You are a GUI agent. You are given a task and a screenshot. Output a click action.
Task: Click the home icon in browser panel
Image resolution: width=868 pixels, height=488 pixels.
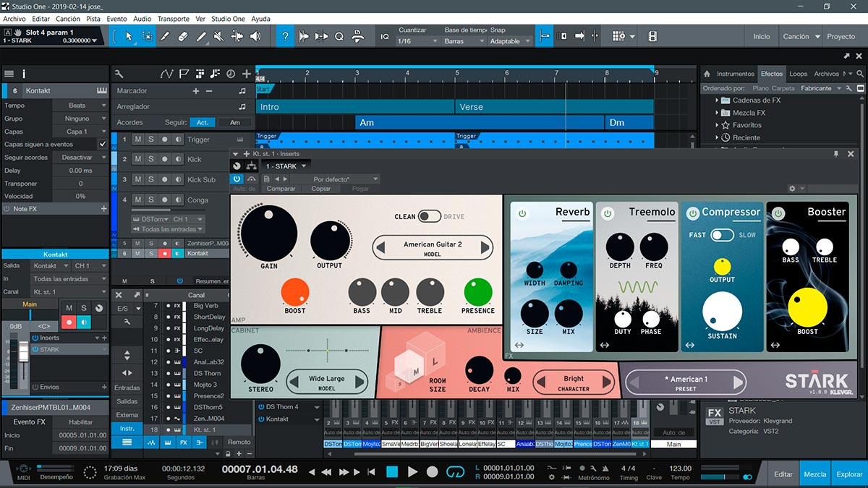click(x=707, y=74)
